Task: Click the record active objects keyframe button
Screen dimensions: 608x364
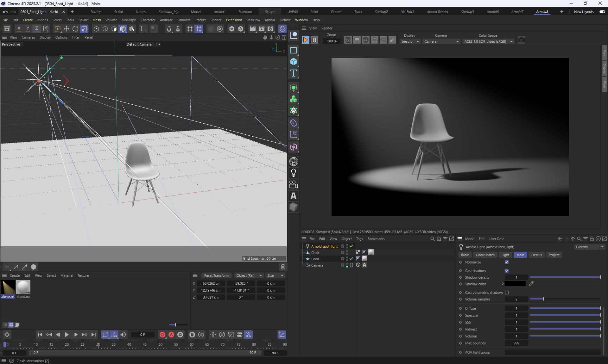Action: (162, 335)
